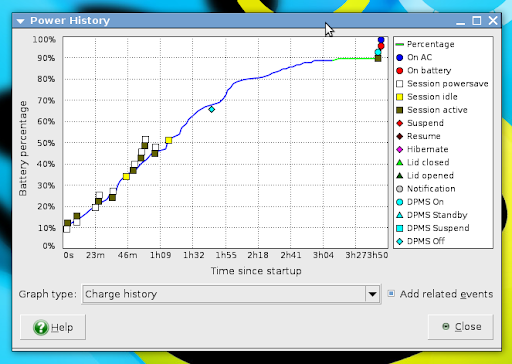Click the Notification grey circle legend icon
Screen dimensions: 512x364
[x=400, y=189]
